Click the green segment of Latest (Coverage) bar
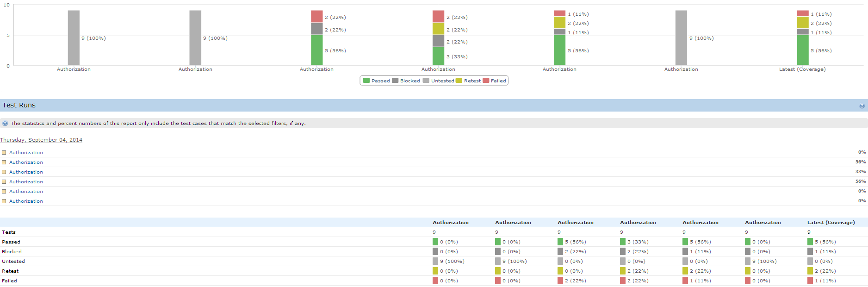Image resolution: width=868 pixels, height=287 pixels. (x=803, y=50)
